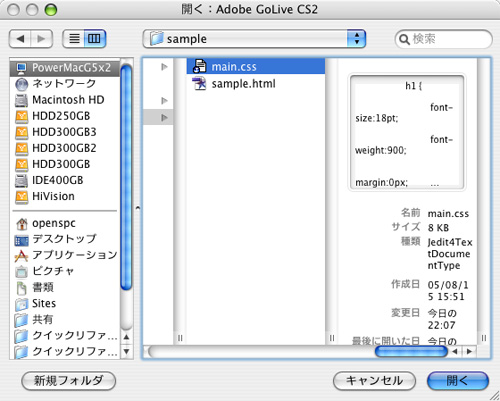This screenshot has height=401, width=500.
Task: Click the HDD300GB3 drive icon
Action: [21, 132]
